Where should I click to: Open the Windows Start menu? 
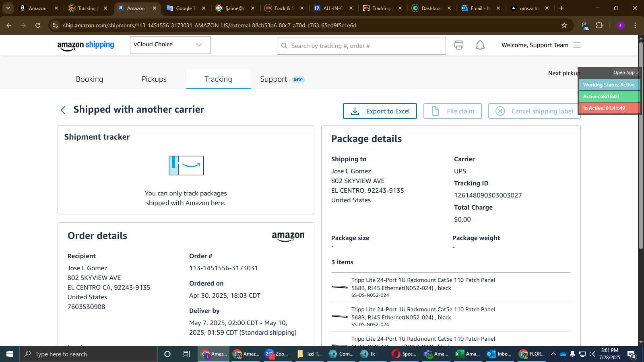click(x=10, y=354)
